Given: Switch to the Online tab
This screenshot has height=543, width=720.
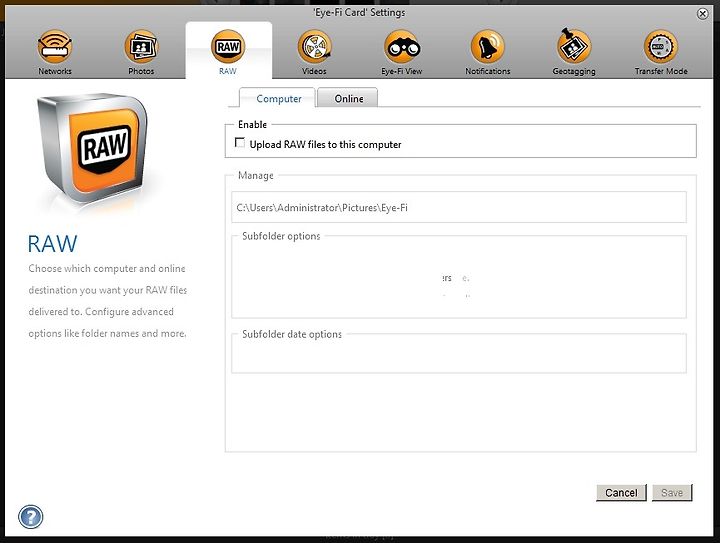Looking at the screenshot, I should coord(348,98).
